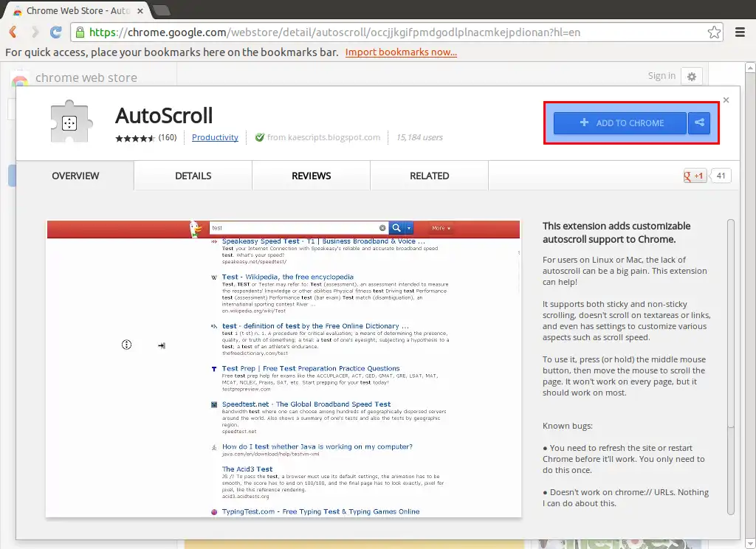
Task: Click the share icon next to Add to Chrome
Action: (699, 123)
